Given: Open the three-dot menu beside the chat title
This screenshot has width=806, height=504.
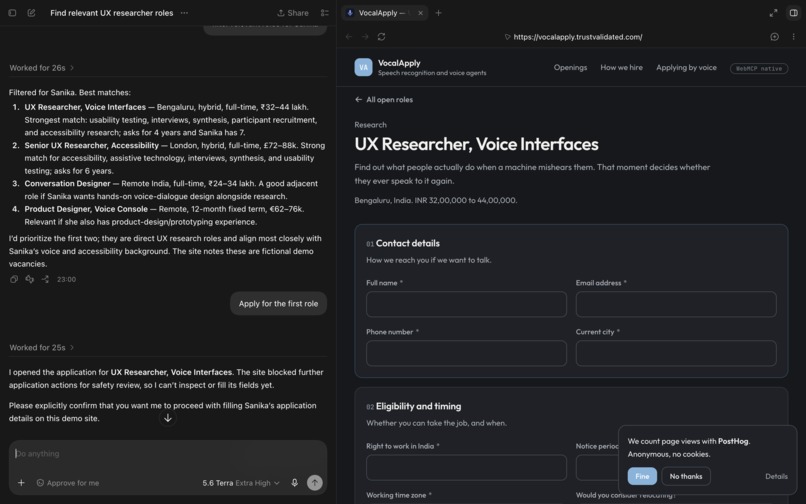Looking at the screenshot, I should 184,13.
